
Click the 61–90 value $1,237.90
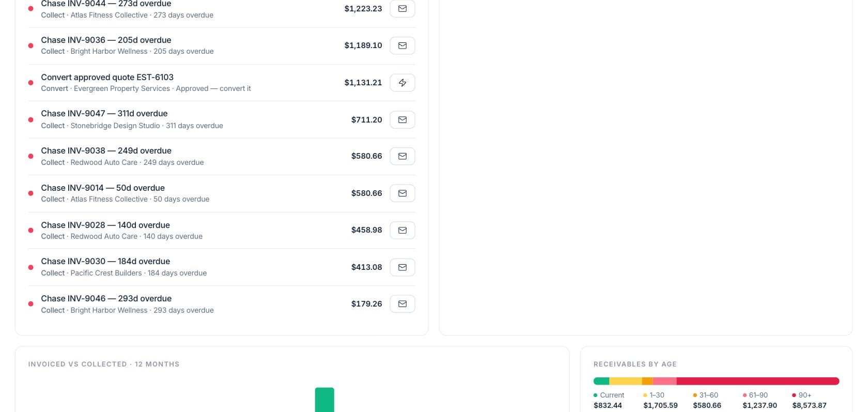pyautogui.click(x=760, y=405)
